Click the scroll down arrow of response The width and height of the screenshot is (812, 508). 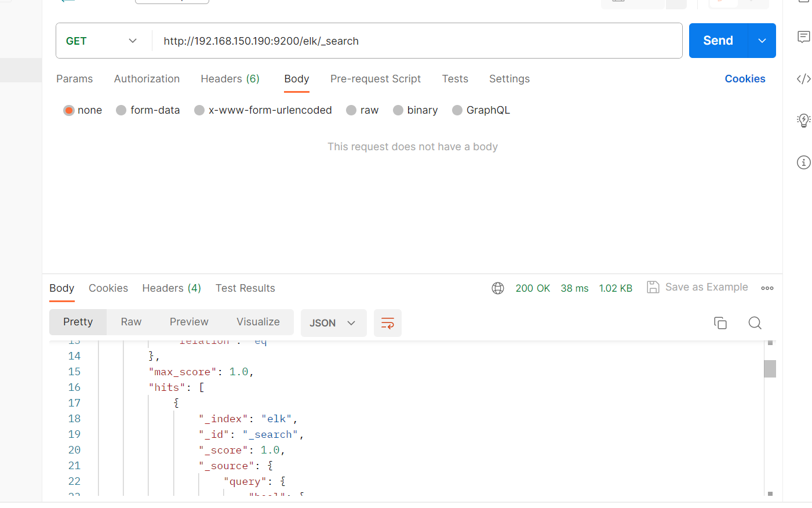coord(770,494)
